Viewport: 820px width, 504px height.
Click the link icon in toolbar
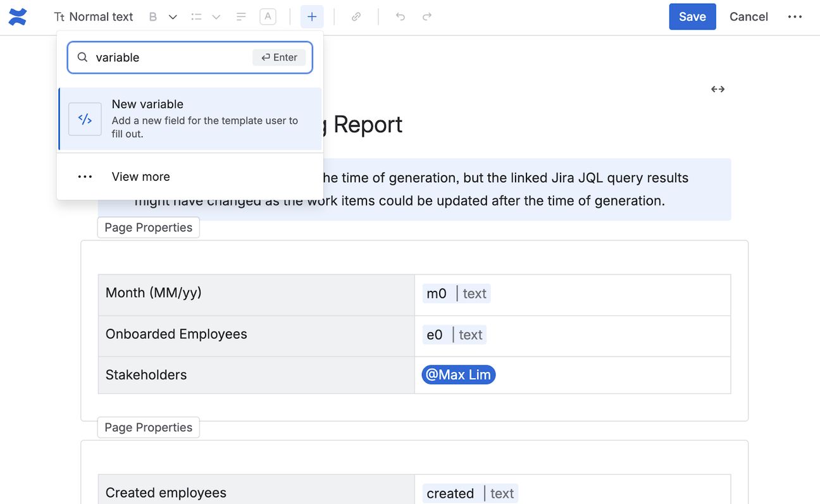tap(356, 17)
